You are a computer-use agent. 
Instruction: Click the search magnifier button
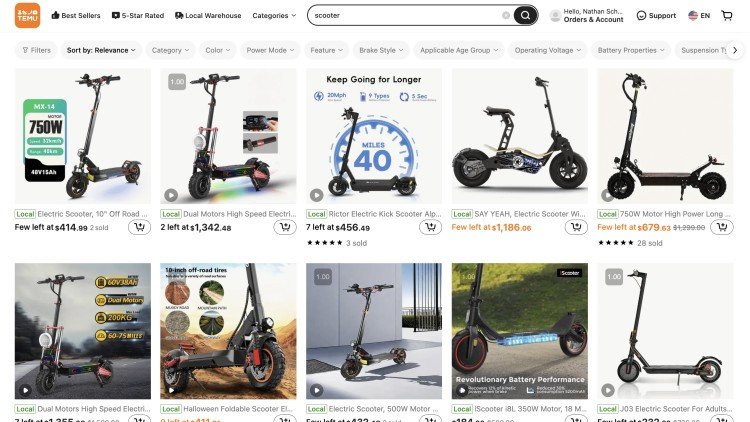pyautogui.click(x=525, y=15)
